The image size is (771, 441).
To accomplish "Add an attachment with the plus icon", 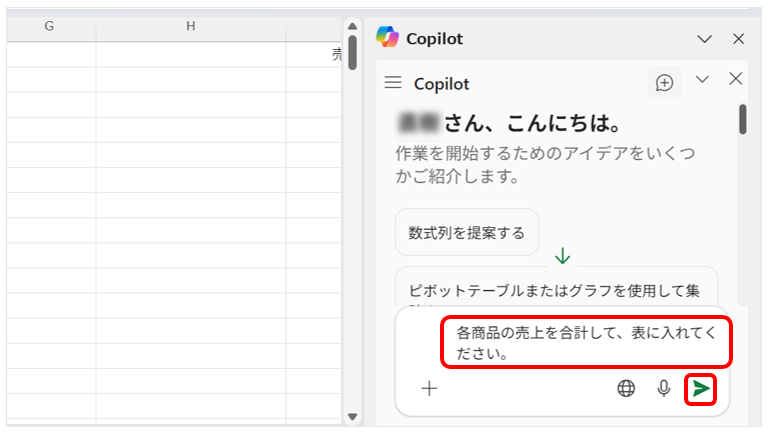I will [429, 388].
